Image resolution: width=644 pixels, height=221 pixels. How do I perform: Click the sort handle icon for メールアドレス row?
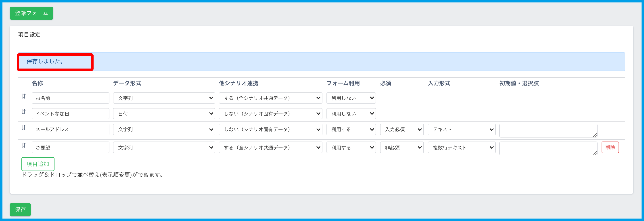coord(23,127)
